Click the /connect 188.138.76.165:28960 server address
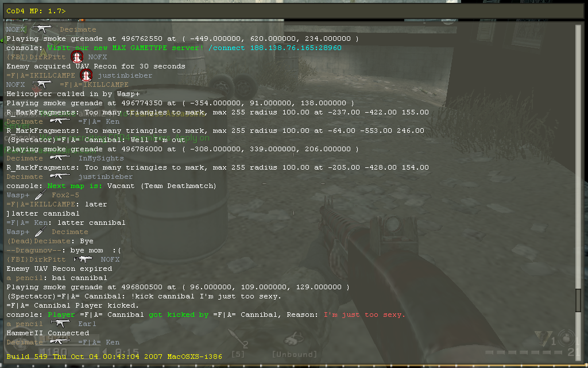 point(275,48)
